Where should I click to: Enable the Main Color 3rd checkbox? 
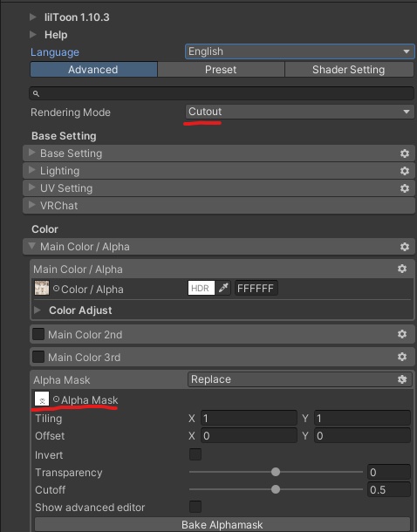(x=38, y=357)
